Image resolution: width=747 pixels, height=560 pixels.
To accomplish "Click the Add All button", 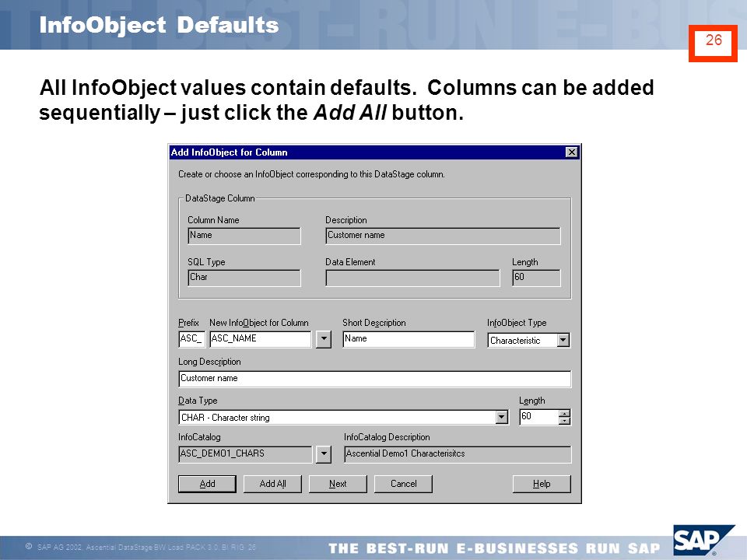I will tap(272, 484).
